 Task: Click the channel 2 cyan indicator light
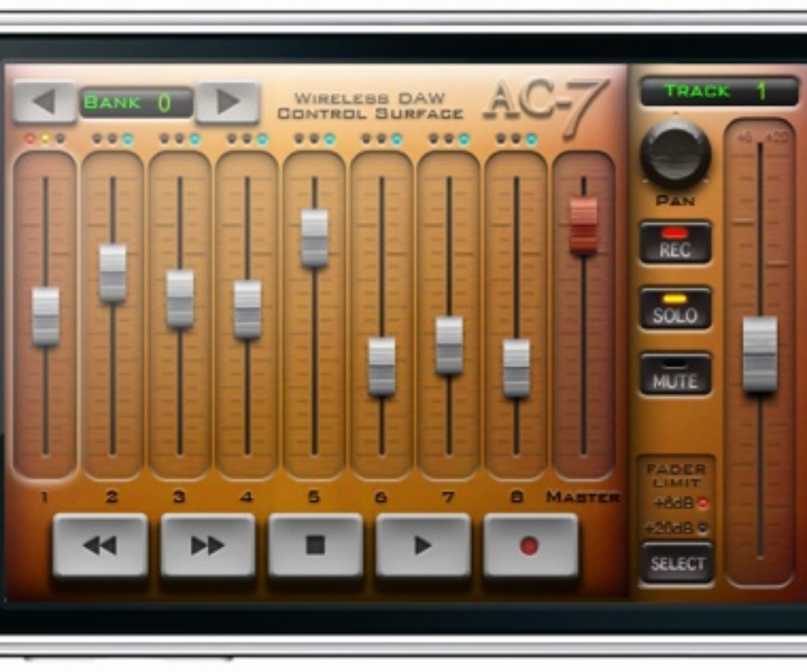point(128,139)
